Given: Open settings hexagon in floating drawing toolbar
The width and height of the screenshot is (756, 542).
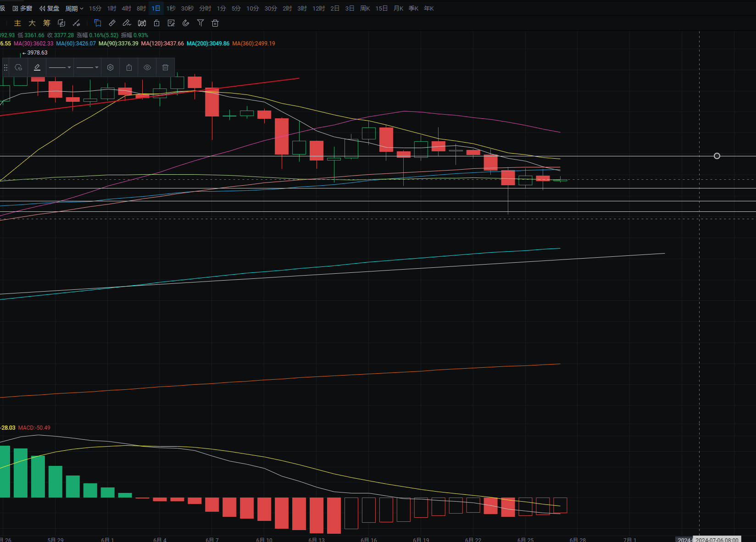Looking at the screenshot, I should click(110, 67).
